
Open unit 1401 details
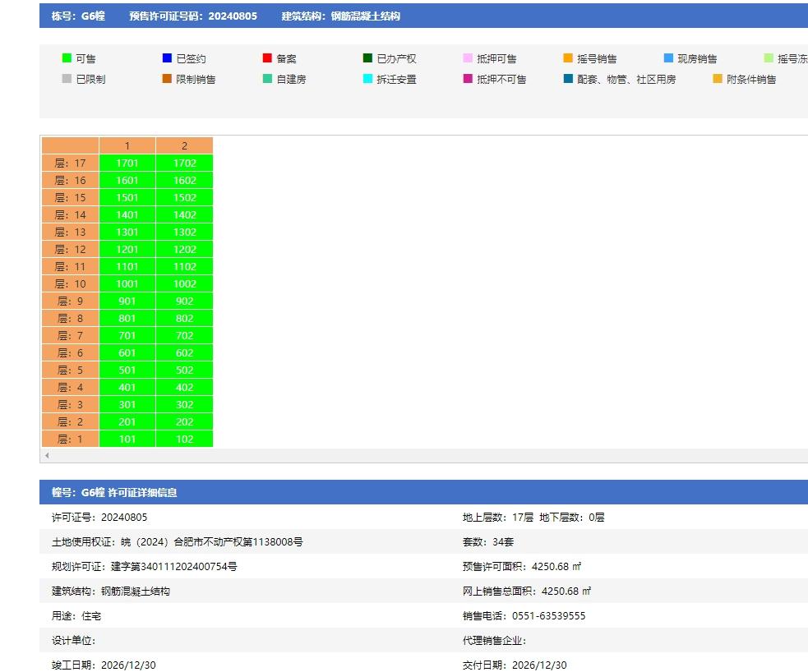click(127, 214)
